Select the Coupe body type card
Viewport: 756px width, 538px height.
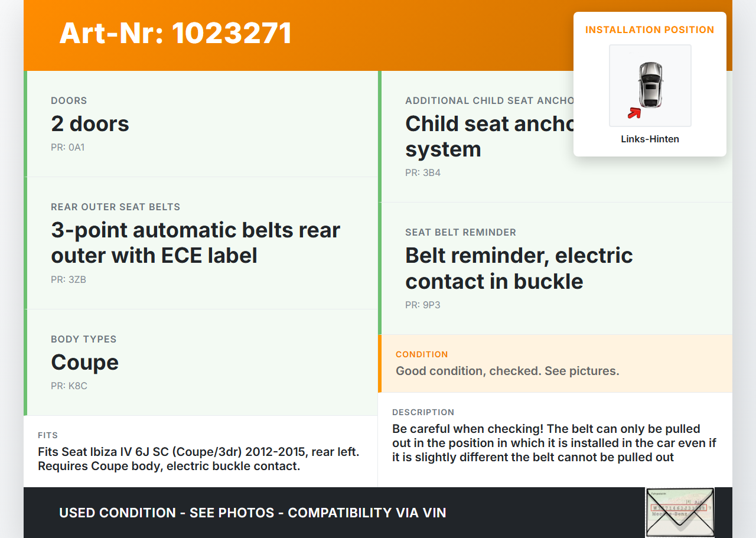201,362
